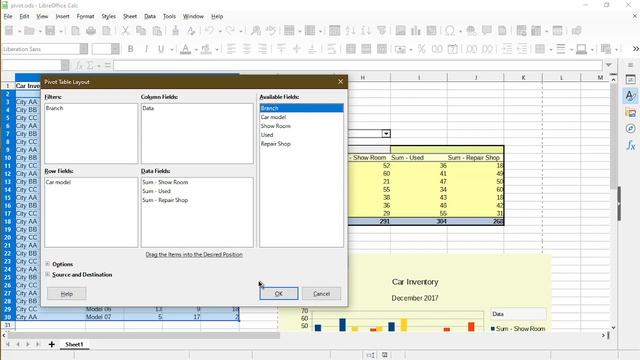
Task: Close the Pivot Table Layout dialog
Action: tap(340, 82)
